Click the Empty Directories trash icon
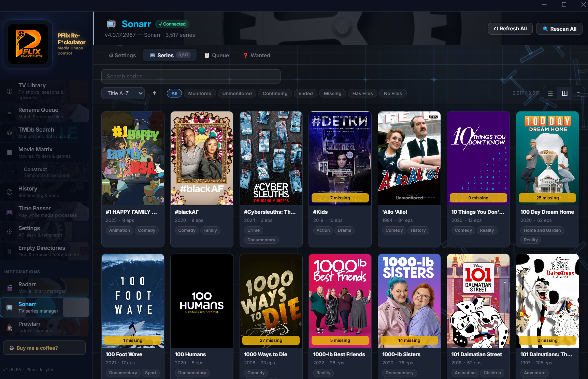This screenshot has height=379, width=588. click(x=10, y=251)
